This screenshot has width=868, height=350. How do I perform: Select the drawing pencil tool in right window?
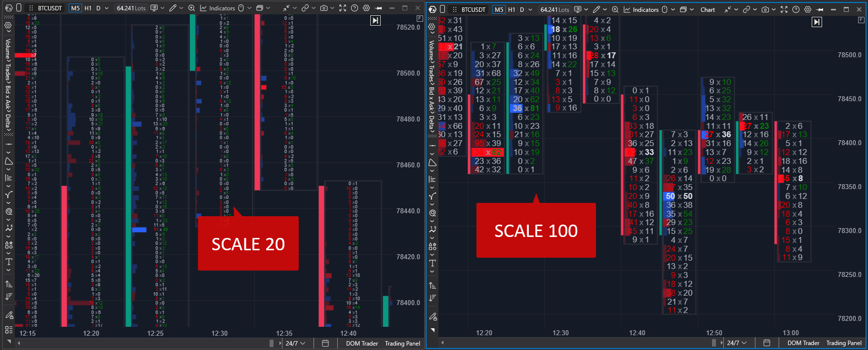(596, 9)
